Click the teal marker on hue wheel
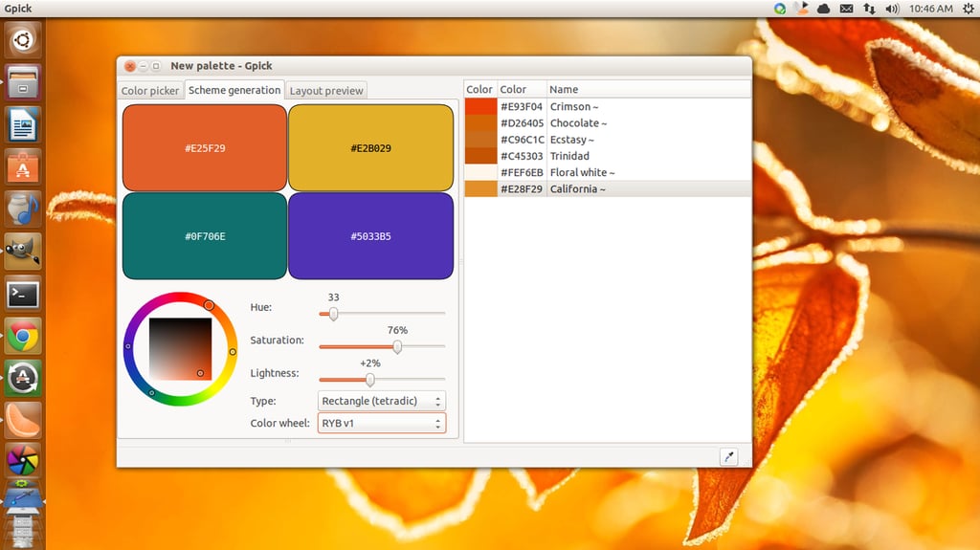 (152, 393)
